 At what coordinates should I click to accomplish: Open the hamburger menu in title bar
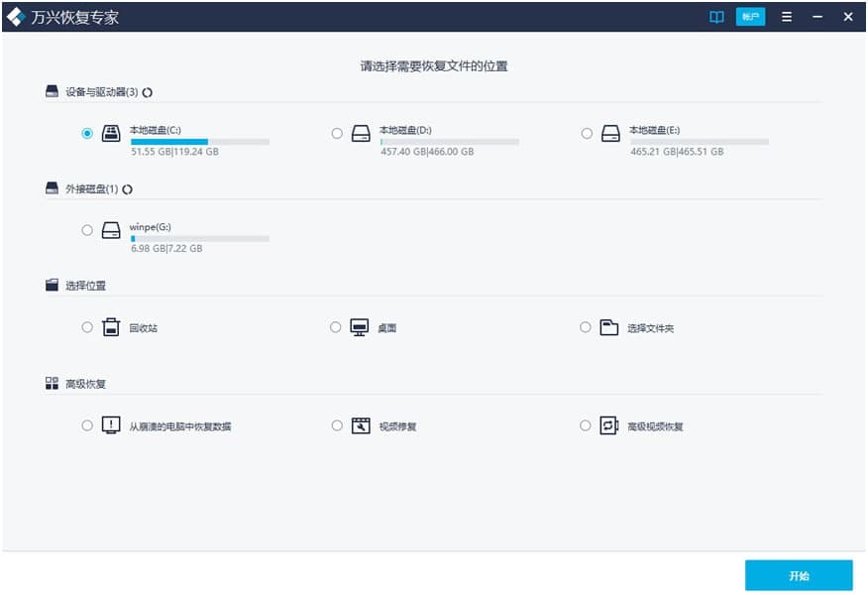point(786,17)
